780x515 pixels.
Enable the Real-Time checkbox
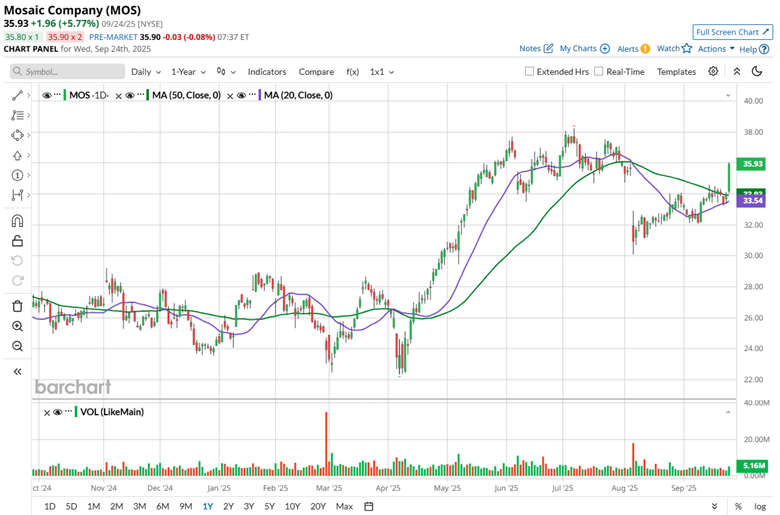pos(599,72)
